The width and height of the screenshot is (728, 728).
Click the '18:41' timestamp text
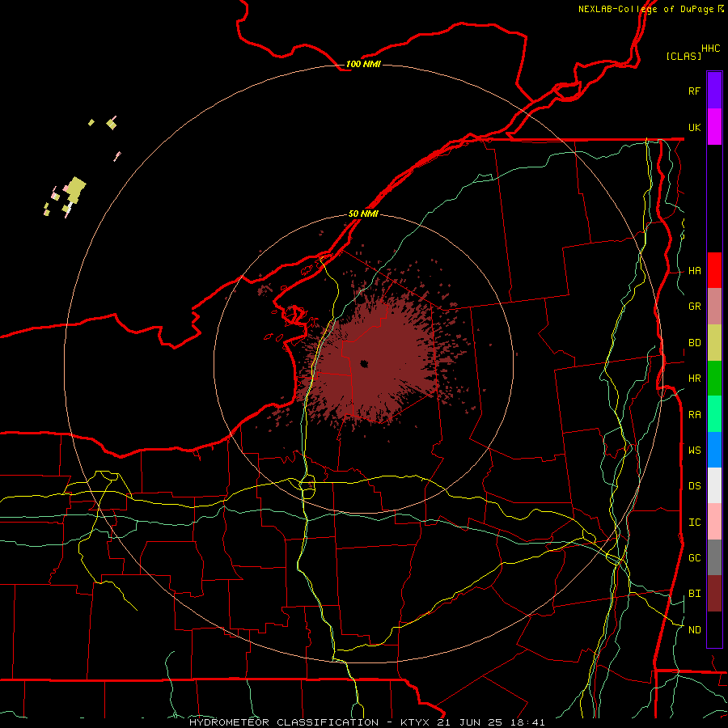click(x=527, y=722)
